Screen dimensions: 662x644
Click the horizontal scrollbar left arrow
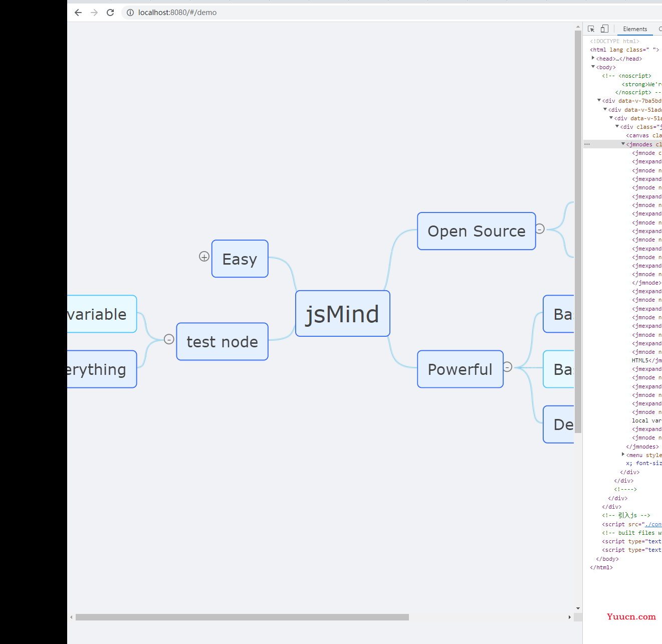[71, 617]
